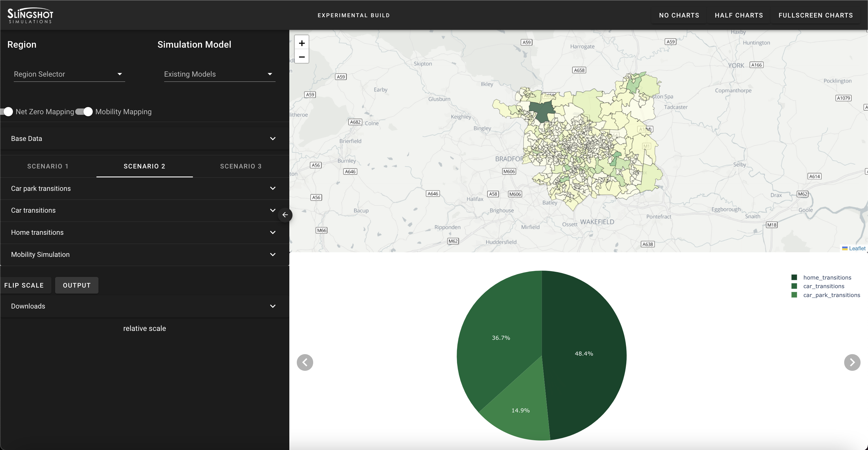The height and width of the screenshot is (450, 868).
Task: Click the home_transitions legend label
Action: click(x=827, y=278)
